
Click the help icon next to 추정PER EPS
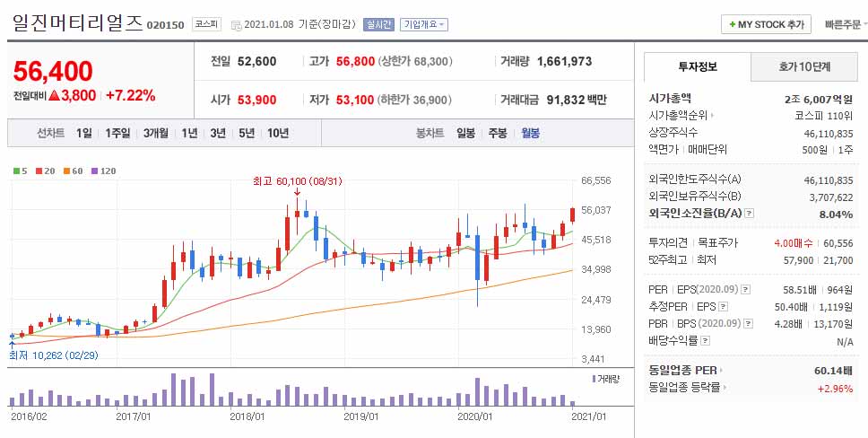point(723,307)
